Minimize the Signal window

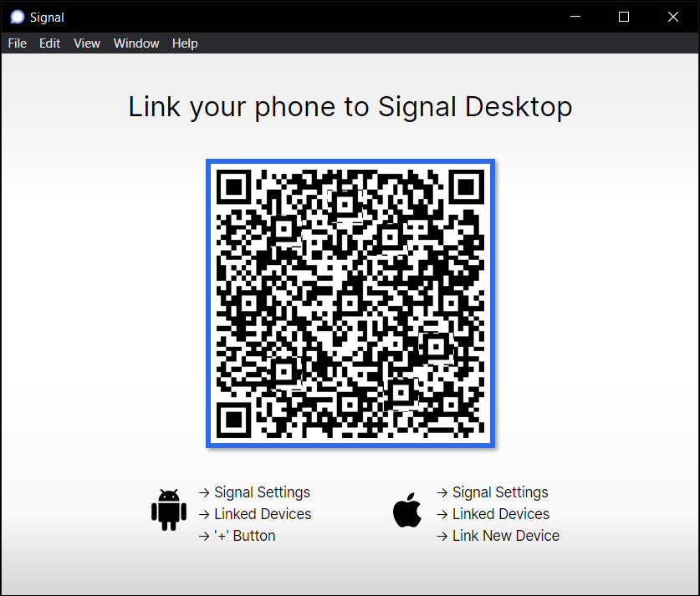coord(575,17)
